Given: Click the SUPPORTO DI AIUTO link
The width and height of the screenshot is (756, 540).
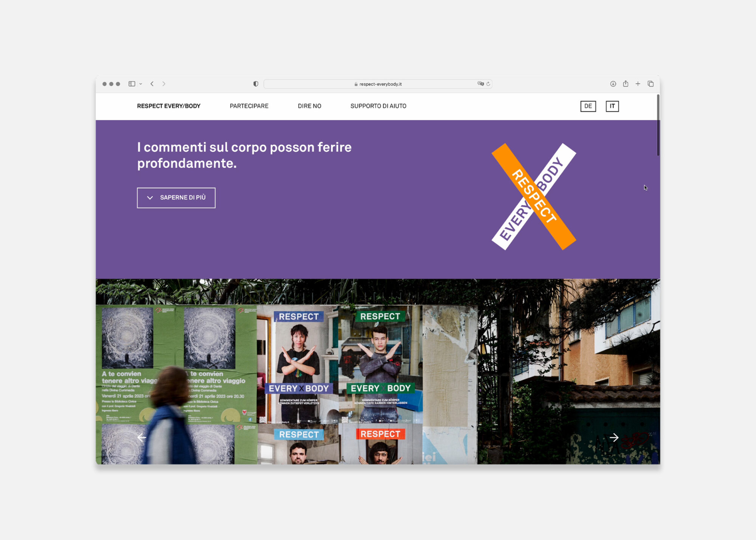Looking at the screenshot, I should 378,106.
